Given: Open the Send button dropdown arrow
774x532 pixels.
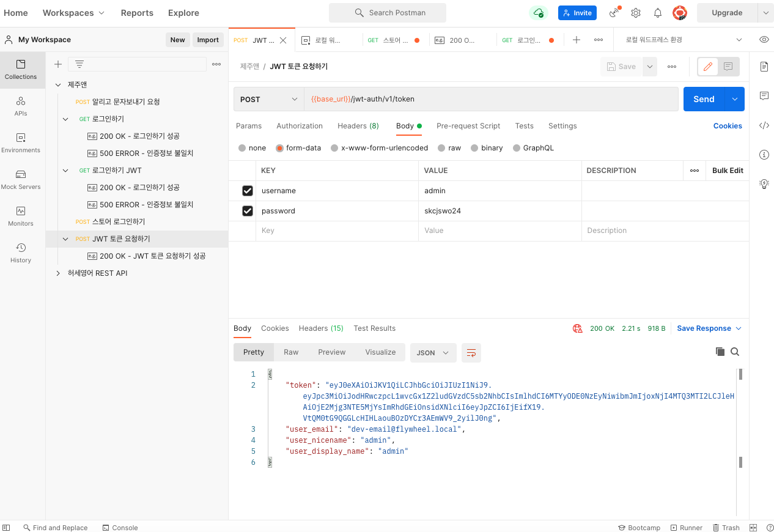Looking at the screenshot, I should point(734,99).
